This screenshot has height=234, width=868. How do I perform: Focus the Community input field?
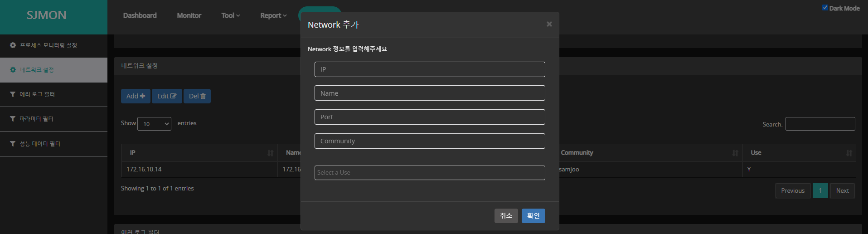[x=429, y=141]
